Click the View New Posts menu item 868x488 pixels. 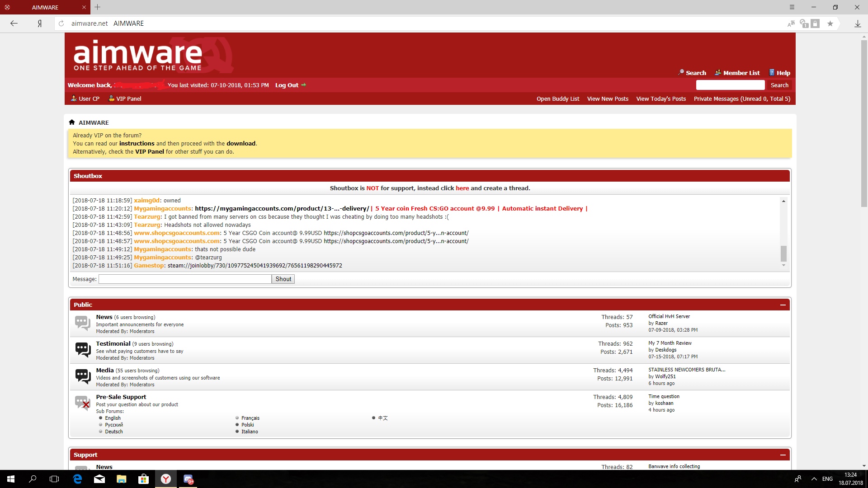tap(608, 99)
